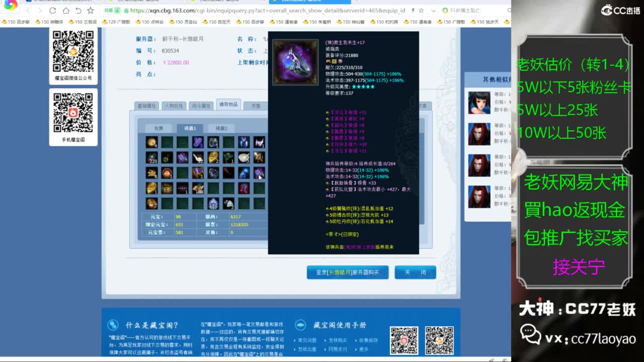This screenshot has width=644, height=362.
Task: Select the 锦囊2 bag tab
Action: [221, 128]
